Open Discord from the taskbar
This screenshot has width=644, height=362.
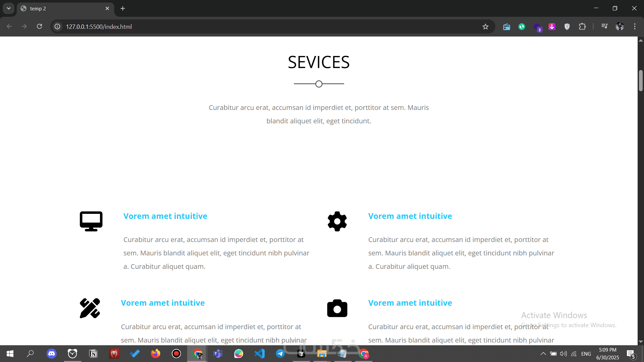click(52, 354)
